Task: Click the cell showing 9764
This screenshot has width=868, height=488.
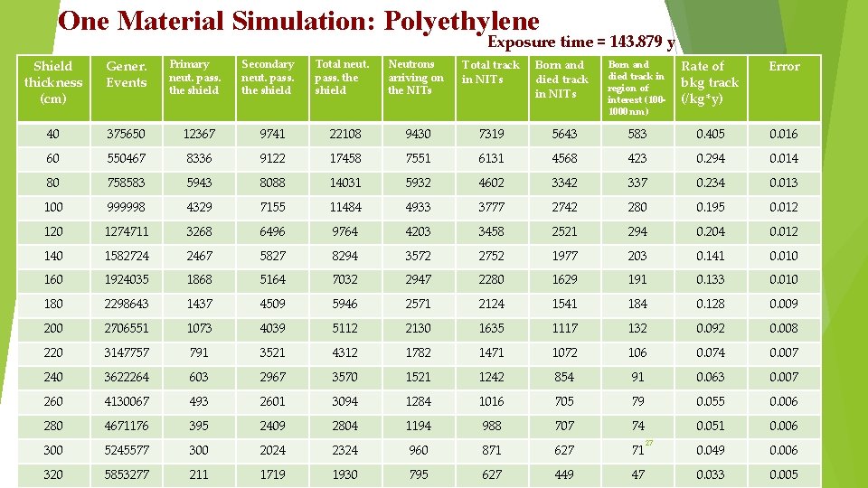Action: coord(345,231)
